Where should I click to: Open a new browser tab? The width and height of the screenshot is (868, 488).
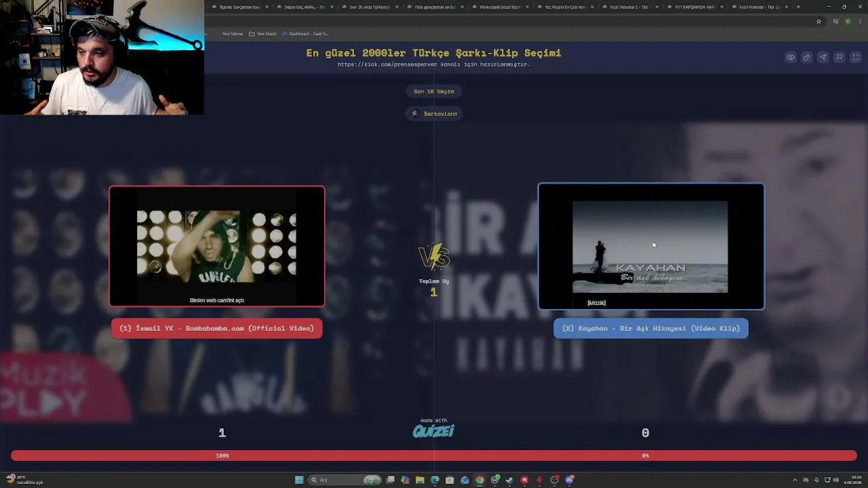[x=798, y=7]
